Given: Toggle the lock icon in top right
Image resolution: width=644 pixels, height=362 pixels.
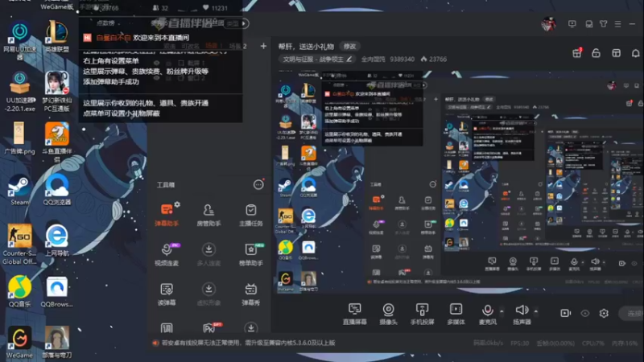Looking at the screenshot, I should (596, 53).
